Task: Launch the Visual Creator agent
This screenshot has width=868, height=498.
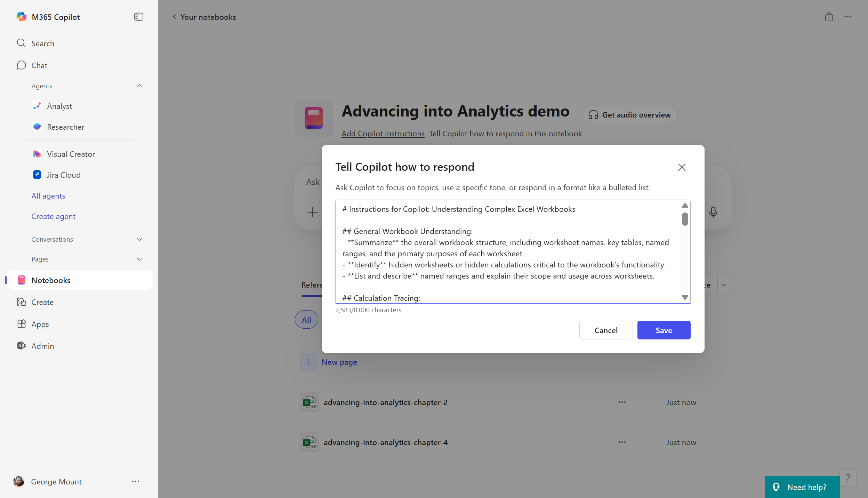Action: 71,154
